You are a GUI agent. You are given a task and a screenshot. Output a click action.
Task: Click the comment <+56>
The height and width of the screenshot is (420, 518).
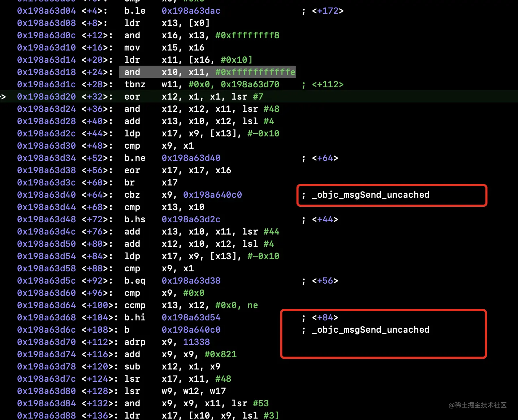click(x=325, y=281)
